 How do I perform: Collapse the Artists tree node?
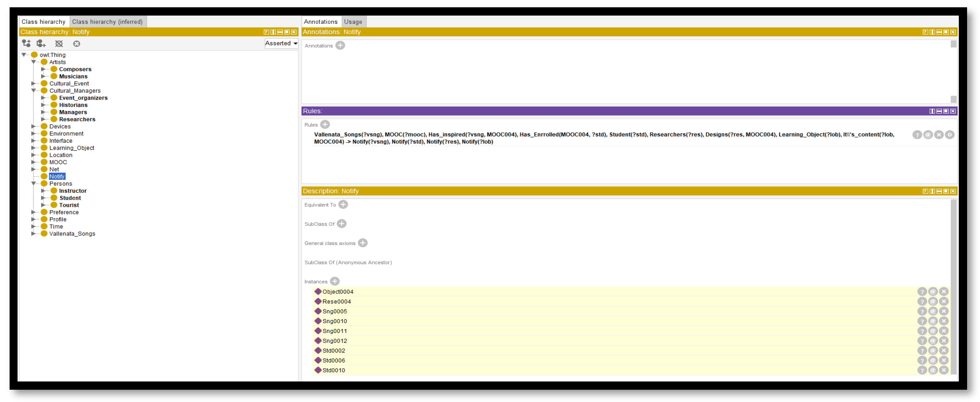coord(33,62)
